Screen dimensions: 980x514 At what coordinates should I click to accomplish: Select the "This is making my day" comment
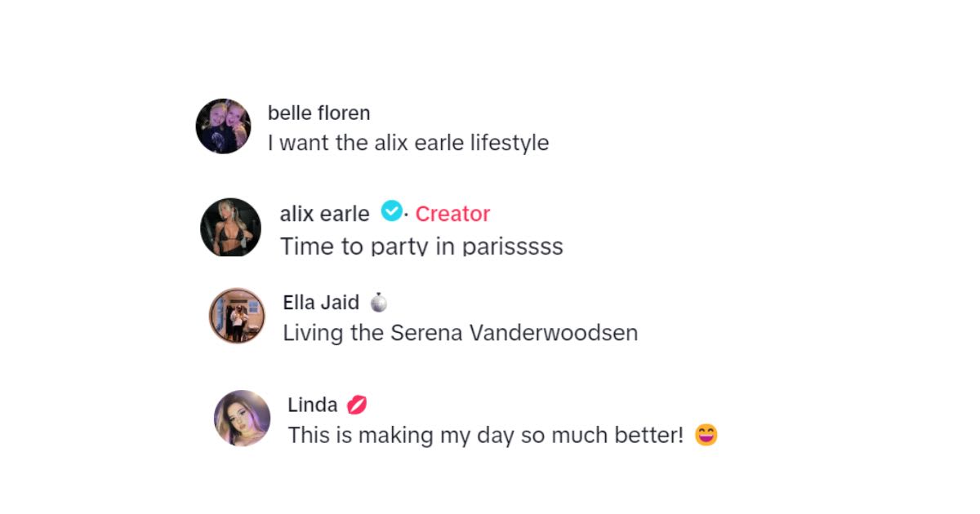click(485, 435)
